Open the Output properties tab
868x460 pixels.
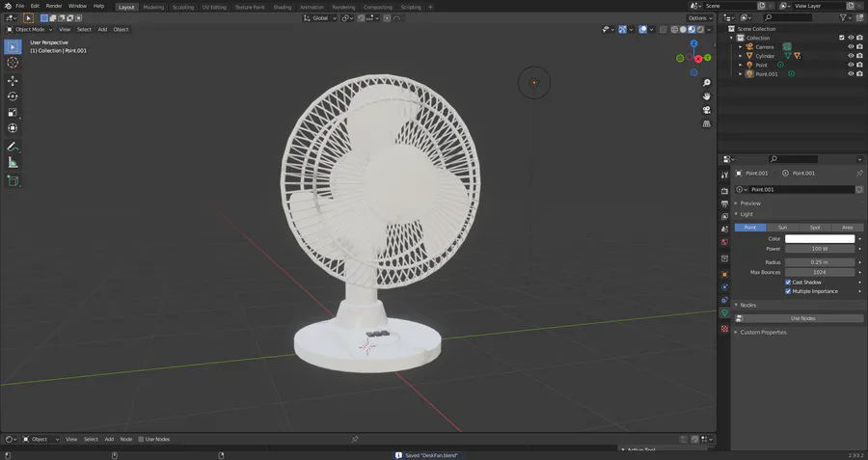(x=724, y=203)
